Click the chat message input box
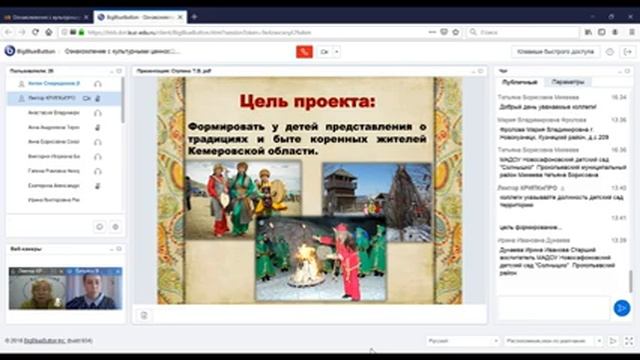 [553, 308]
